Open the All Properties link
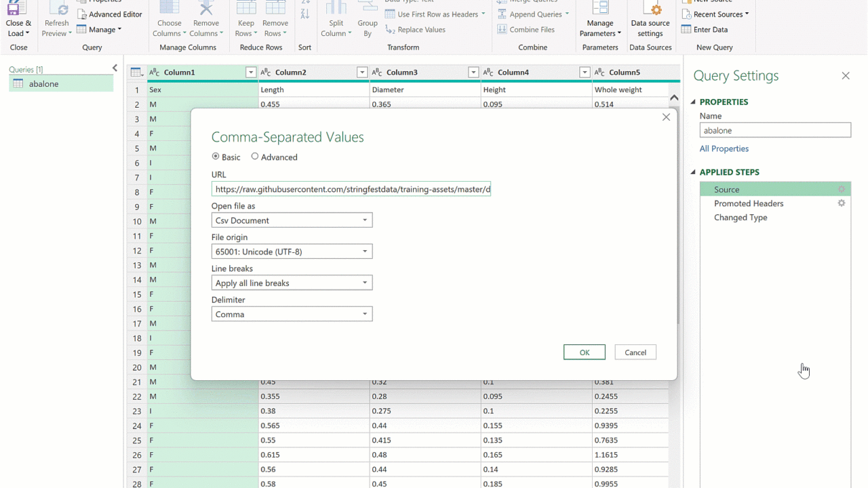The height and width of the screenshot is (488, 868). (x=724, y=149)
